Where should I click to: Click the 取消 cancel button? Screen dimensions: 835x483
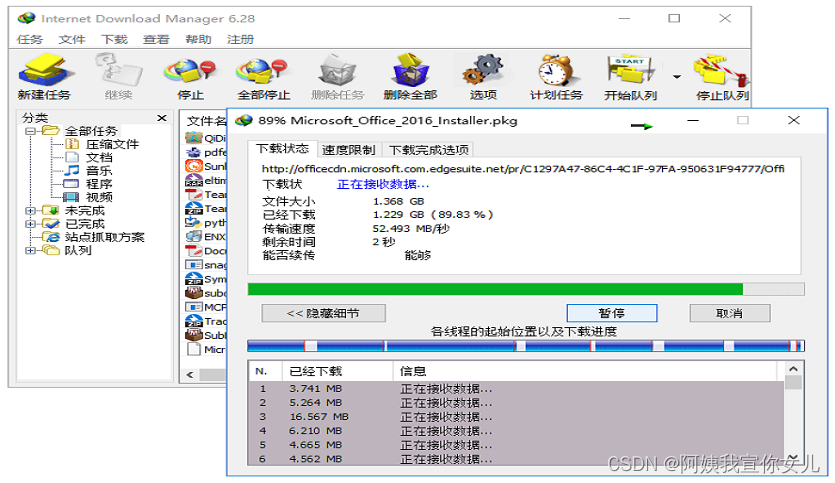pos(730,313)
